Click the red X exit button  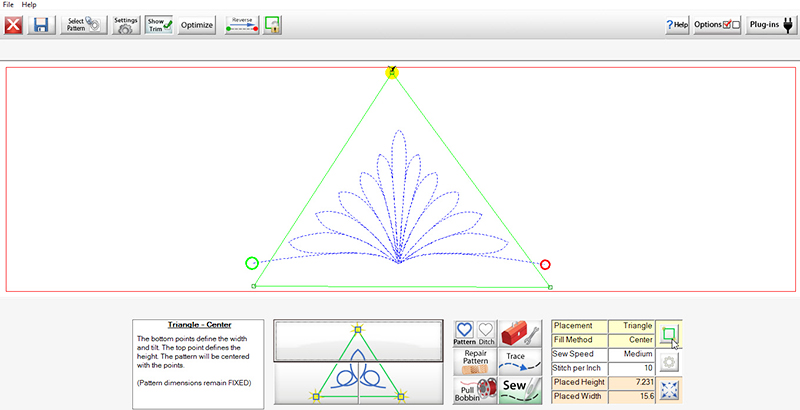(x=15, y=24)
